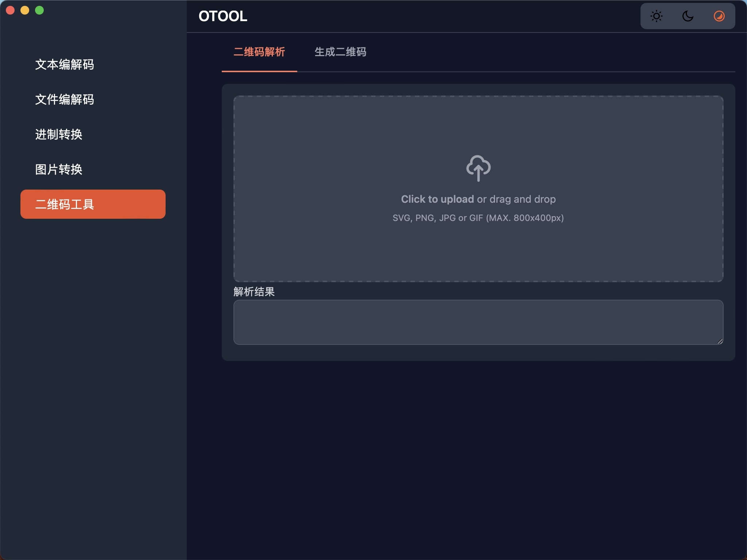This screenshot has height=560, width=747.
Task: Switch to 生成二维码 tab
Action: click(x=340, y=52)
